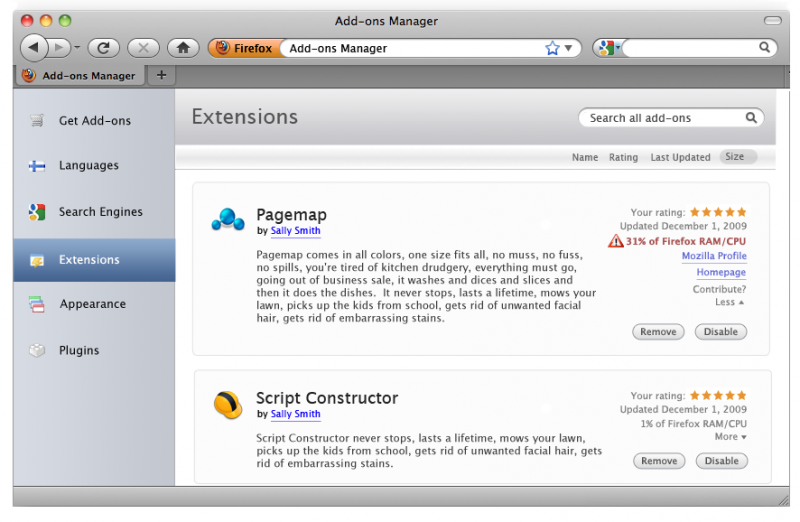Image resolution: width=800 pixels, height=522 pixels.
Task: Go to the Home page icon
Action: [x=182, y=47]
